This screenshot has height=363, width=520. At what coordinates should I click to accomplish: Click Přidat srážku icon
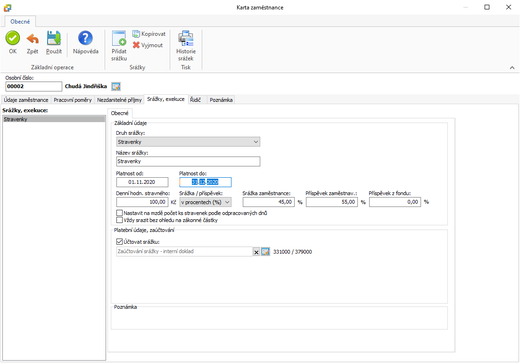pyautogui.click(x=119, y=38)
